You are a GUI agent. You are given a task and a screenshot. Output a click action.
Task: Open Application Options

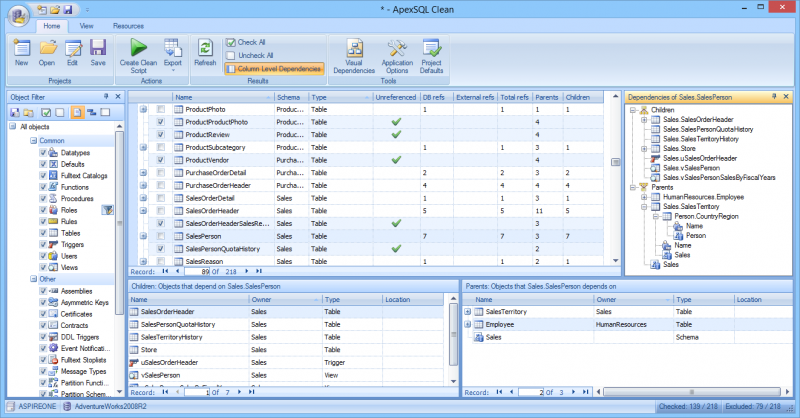(397, 50)
